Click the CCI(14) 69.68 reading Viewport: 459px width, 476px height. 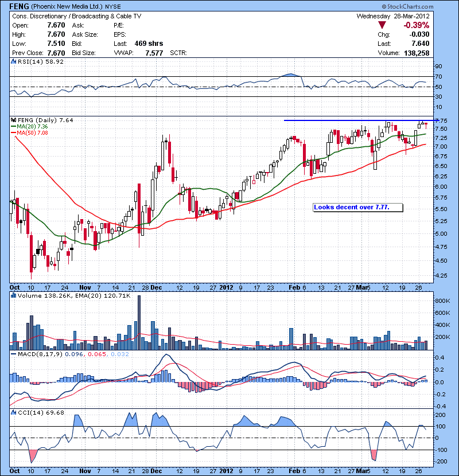(x=41, y=412)
